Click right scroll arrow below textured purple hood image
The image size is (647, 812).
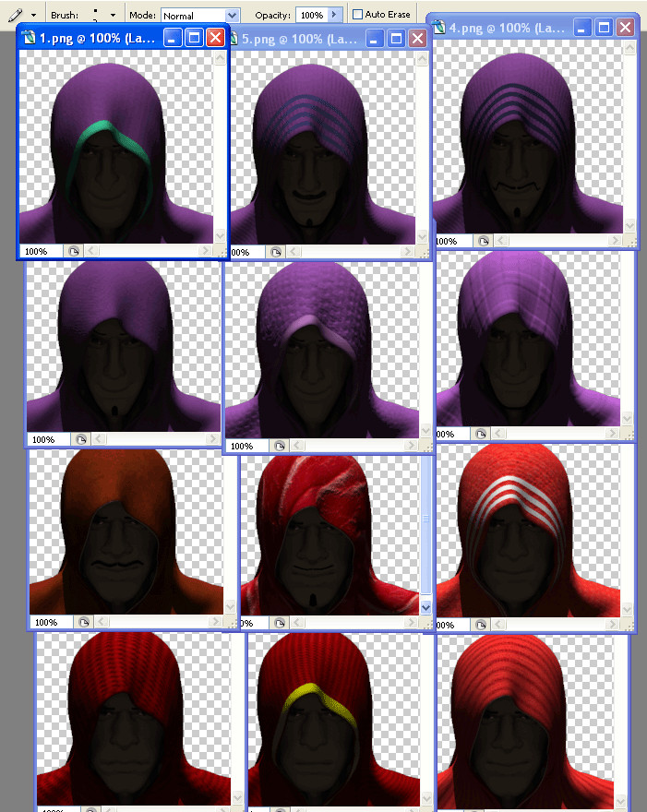click(412, 446)
